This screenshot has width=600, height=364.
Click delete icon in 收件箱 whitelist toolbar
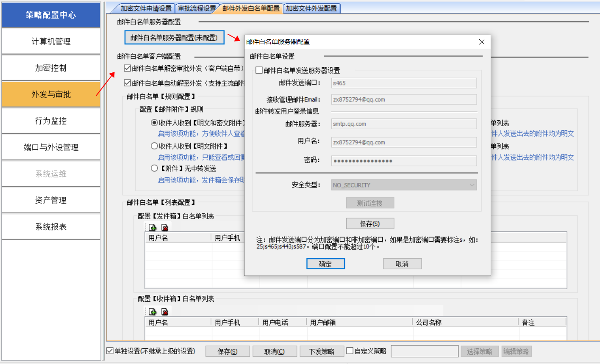pos(165,312)
